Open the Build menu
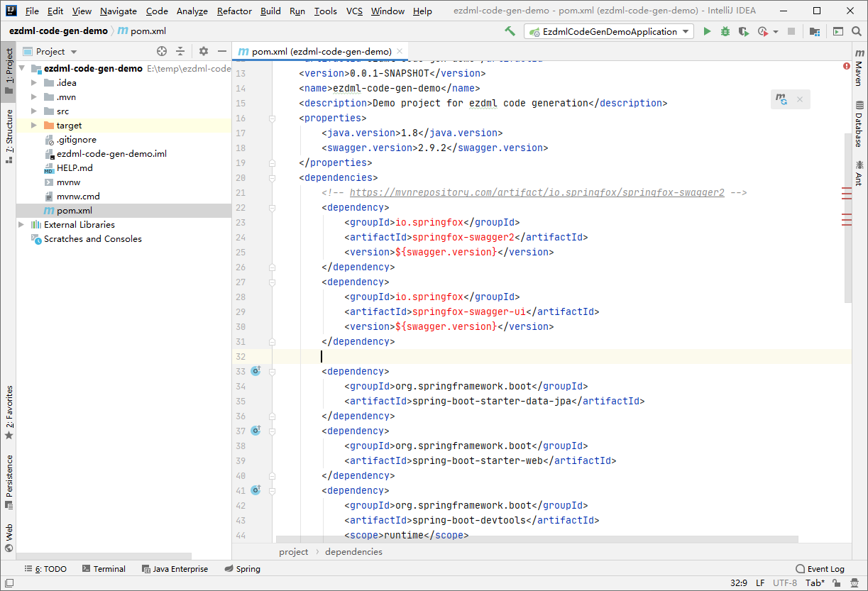This screenshot has width=868, height=591. [270, 11]
